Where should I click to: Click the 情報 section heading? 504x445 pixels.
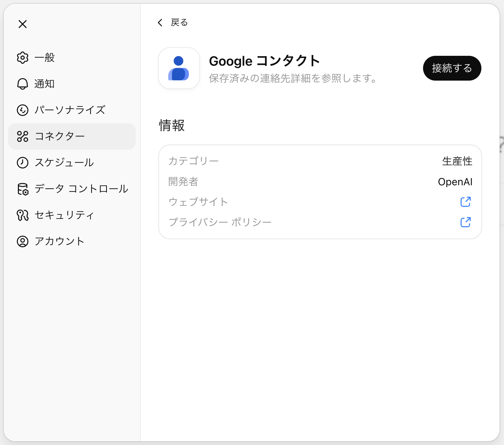pyautogui.click(x=172, y=125)
